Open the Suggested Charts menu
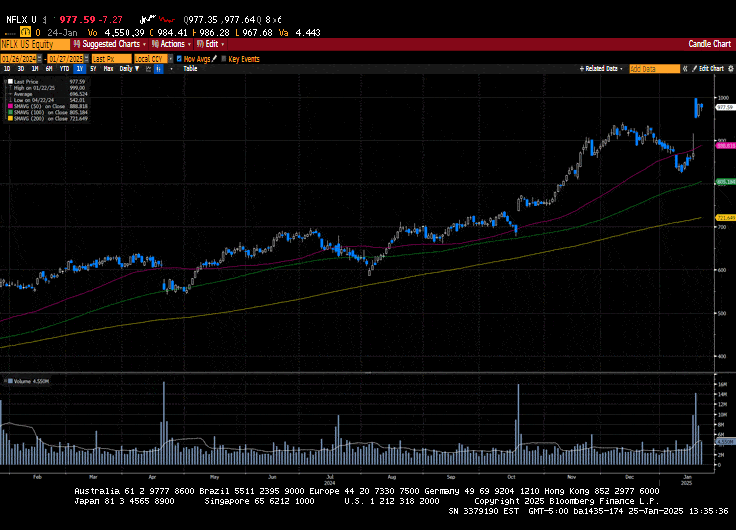This screenshot has height=530, width=736. [x=110, y=44]
